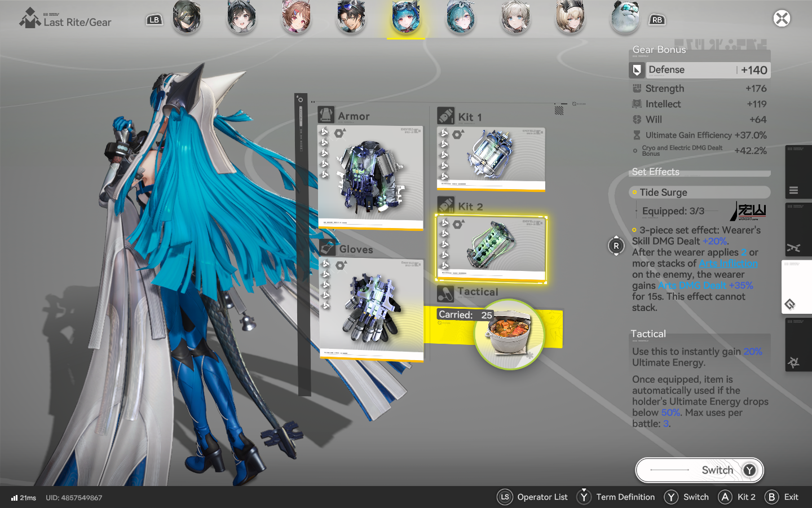The image size is (812, 508).
Task: Click the Kit 1 slot type icon
Action: [445, 116]
